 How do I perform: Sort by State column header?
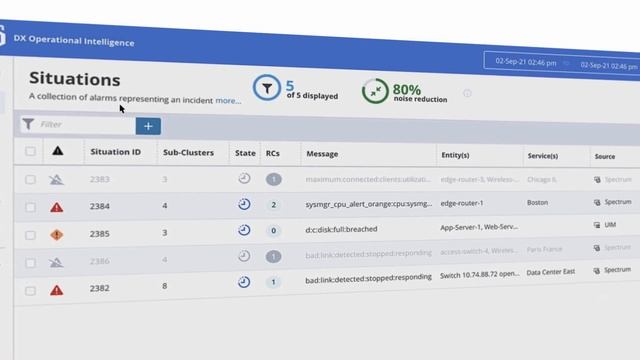(245, 153)
